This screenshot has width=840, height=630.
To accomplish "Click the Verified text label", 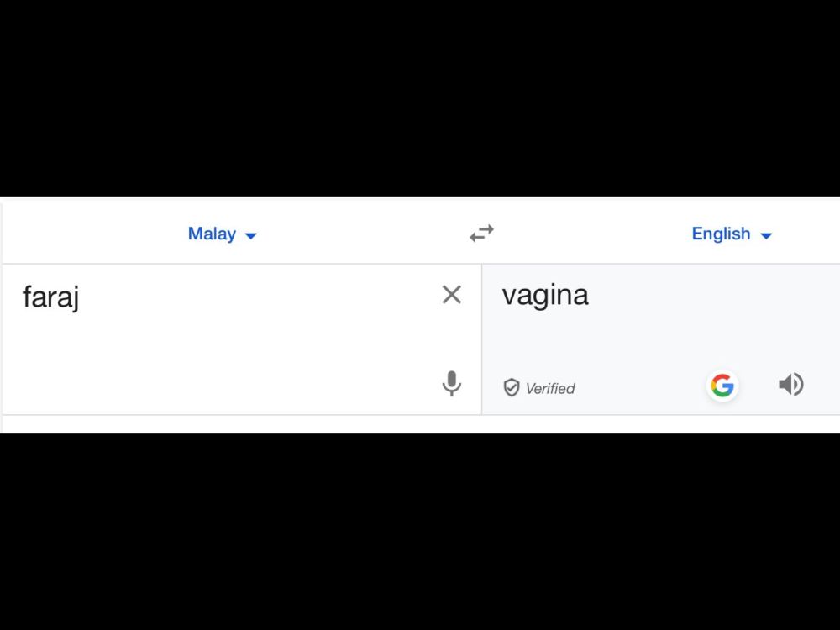I will pyautogui.click(x=550, y=388).
